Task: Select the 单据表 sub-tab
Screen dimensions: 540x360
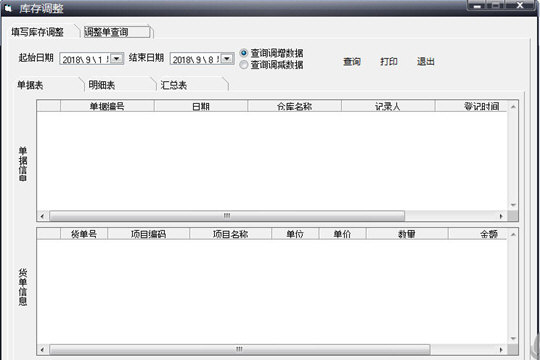Action: [x=30, y=85]
